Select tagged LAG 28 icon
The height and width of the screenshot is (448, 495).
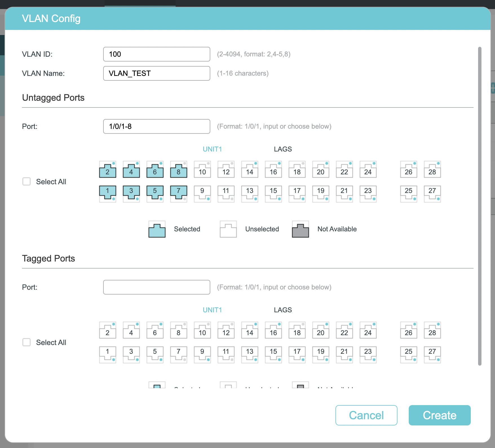click(x=432, y=330)
